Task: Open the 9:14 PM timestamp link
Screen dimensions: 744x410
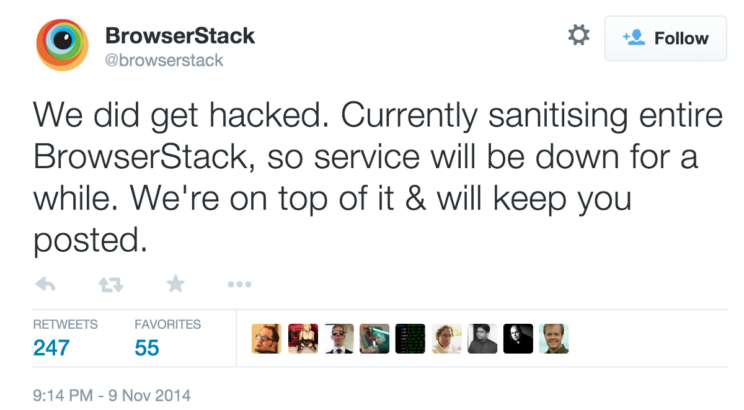Action: [111, 394]
